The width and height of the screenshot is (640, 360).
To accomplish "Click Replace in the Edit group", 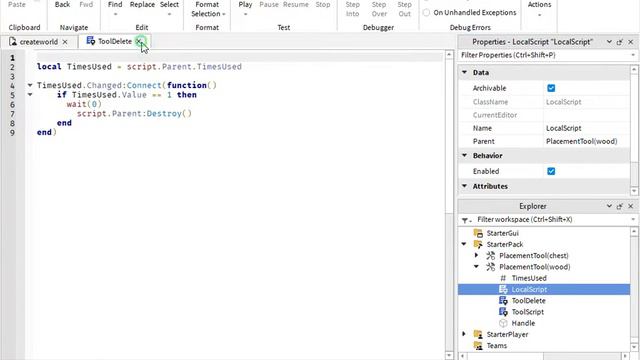I will [142, 4].
